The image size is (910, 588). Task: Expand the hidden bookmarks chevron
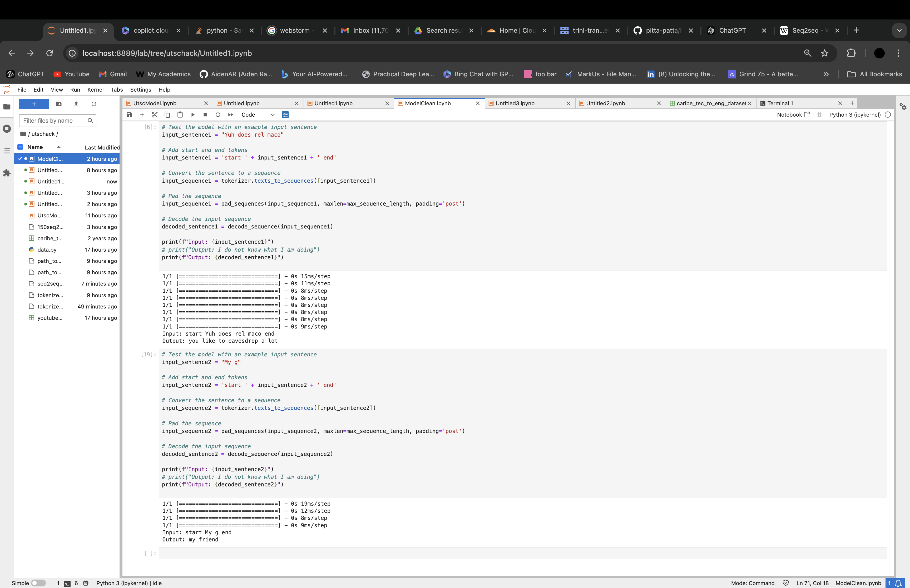click(826, 74)
